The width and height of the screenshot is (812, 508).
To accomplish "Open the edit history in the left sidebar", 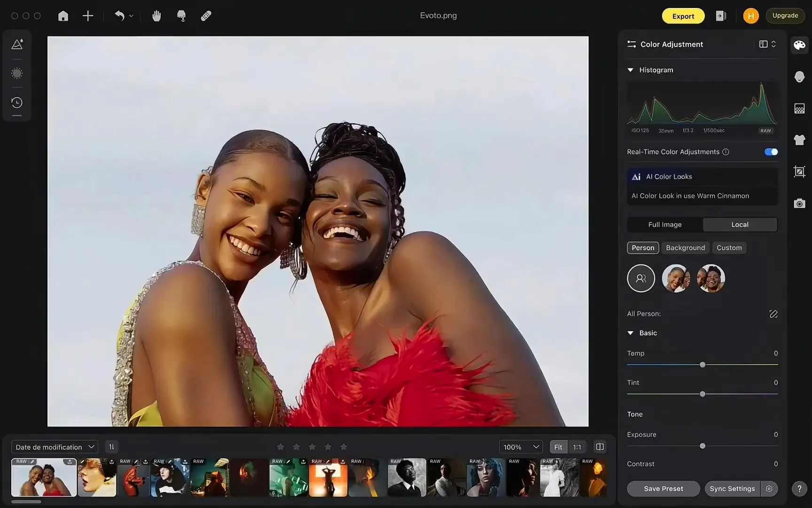I will [17, 102].
